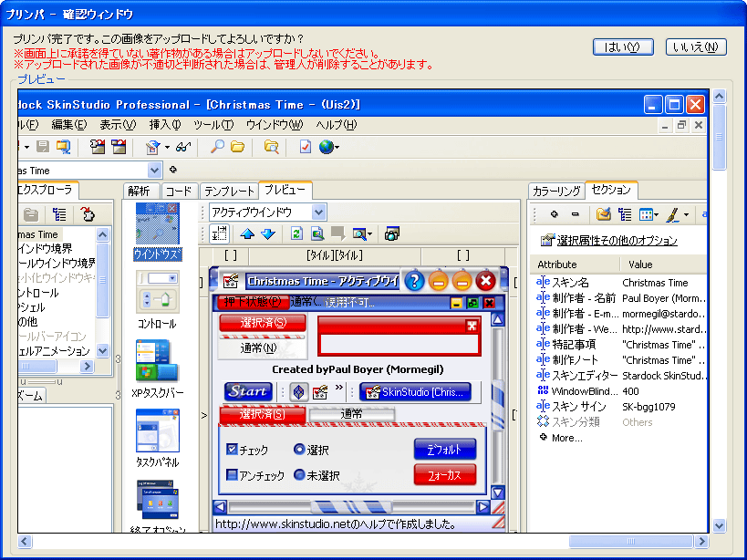Image resolution: width=747 pixels, height=560 pixels.
Task: Switch to the テンプレート tab
Action: point(229,191)
